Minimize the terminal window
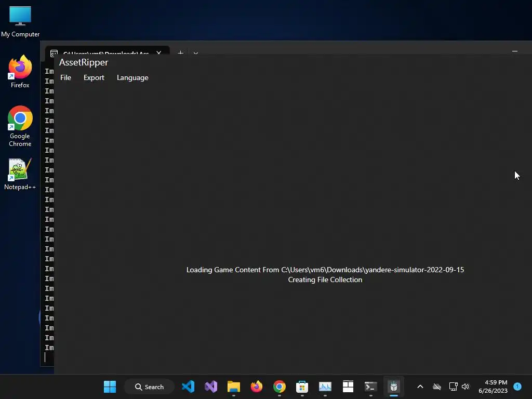The image size is (532, 399). (x=515, y=51)
